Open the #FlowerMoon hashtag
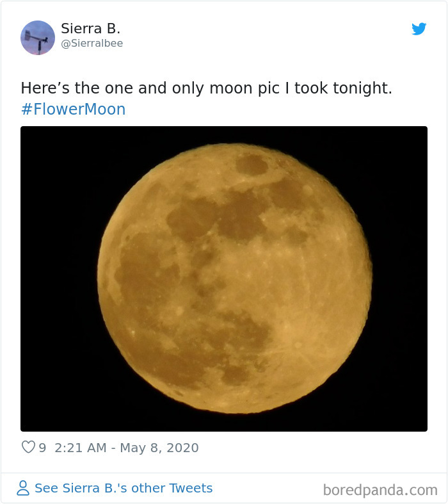Screen dimensions: 448x504 click(x=73, y=109)
